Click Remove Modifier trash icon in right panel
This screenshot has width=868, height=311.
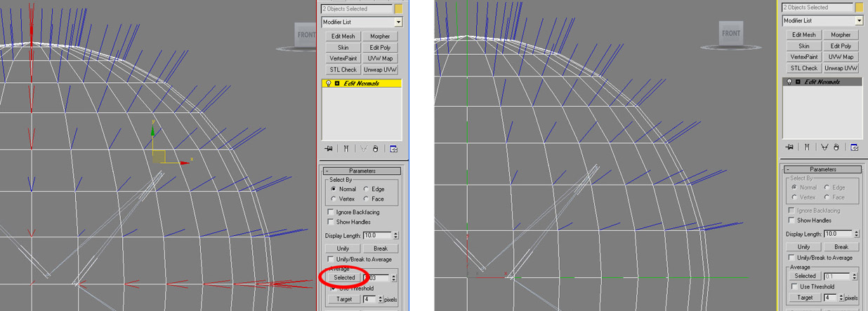pyautogui.click(x=836, y=147)
